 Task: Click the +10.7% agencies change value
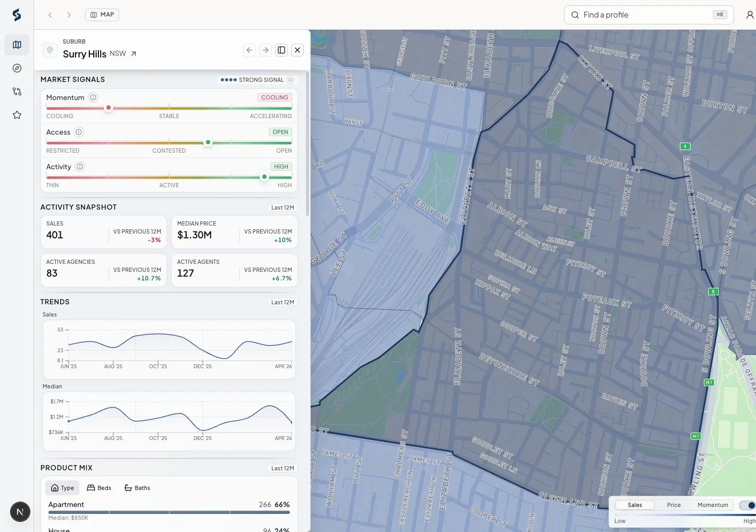tap(149, 278)
